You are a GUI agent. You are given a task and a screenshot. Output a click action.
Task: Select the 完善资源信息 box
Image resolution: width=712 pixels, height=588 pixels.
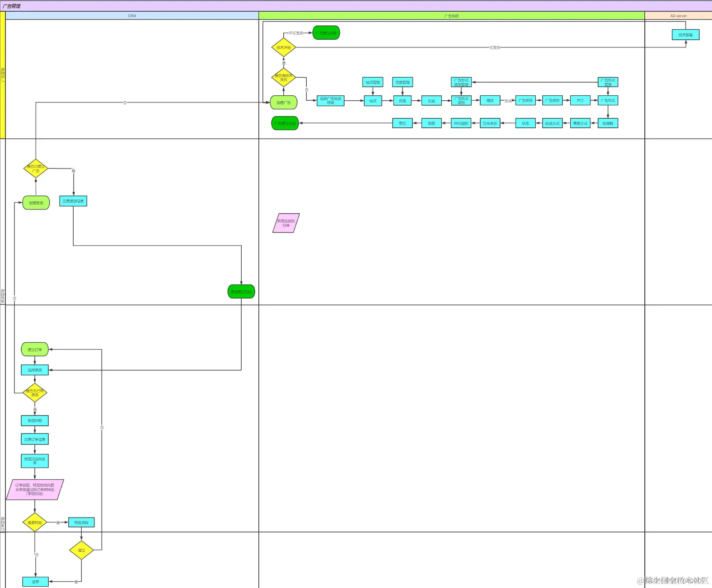click(x=73, y=201)
